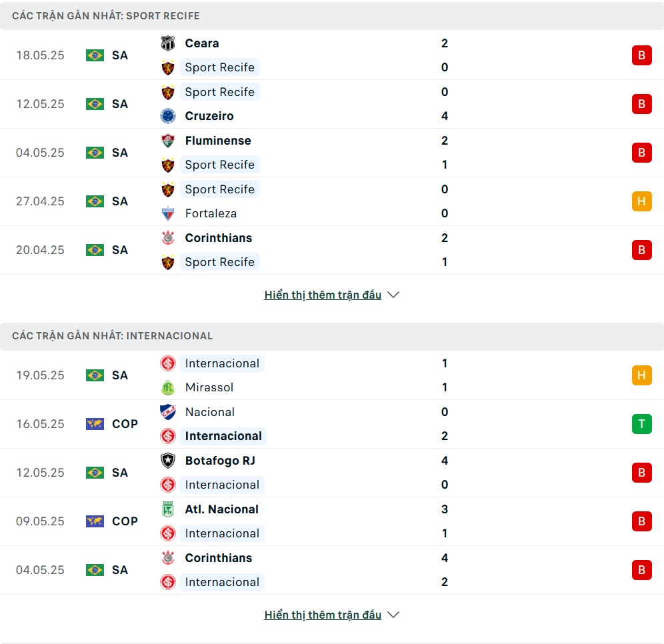Click the world flag icon for 16.05.25 COP match
664x644 pixels.
(x=95, y=424)
